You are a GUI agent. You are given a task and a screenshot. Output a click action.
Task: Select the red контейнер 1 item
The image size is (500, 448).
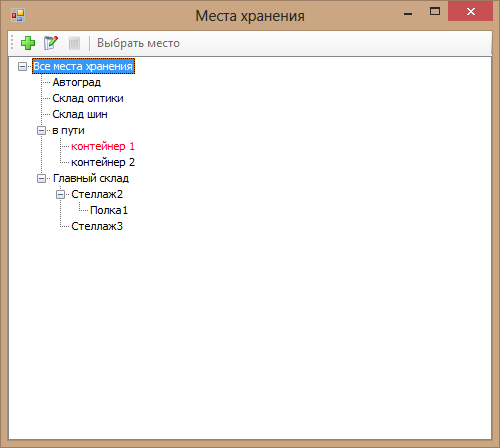(x=103, y=146)
